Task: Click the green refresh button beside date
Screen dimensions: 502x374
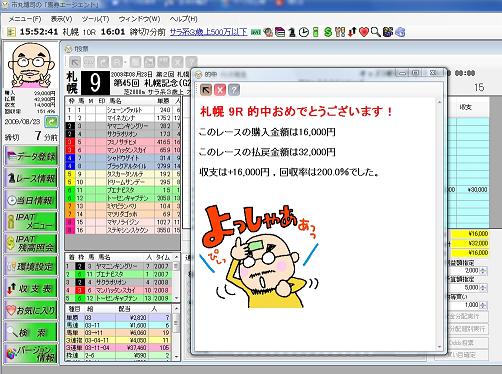Action: click(51, 122)
